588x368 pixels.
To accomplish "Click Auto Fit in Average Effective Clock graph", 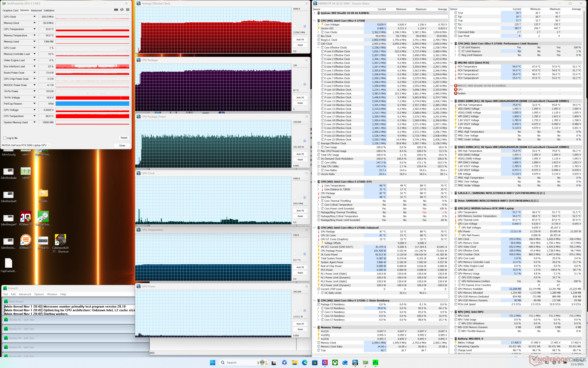I will pos(300,40).
